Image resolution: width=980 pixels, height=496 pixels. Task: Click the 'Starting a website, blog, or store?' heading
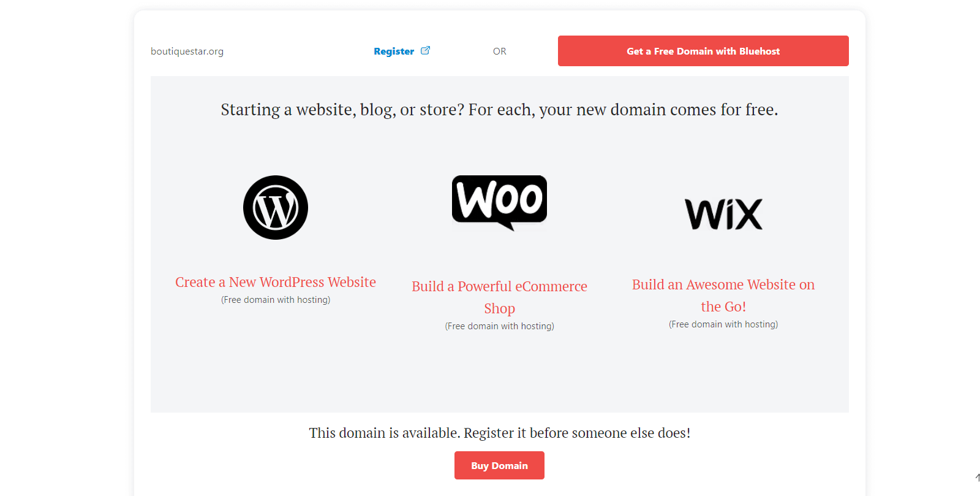point(499,110)
